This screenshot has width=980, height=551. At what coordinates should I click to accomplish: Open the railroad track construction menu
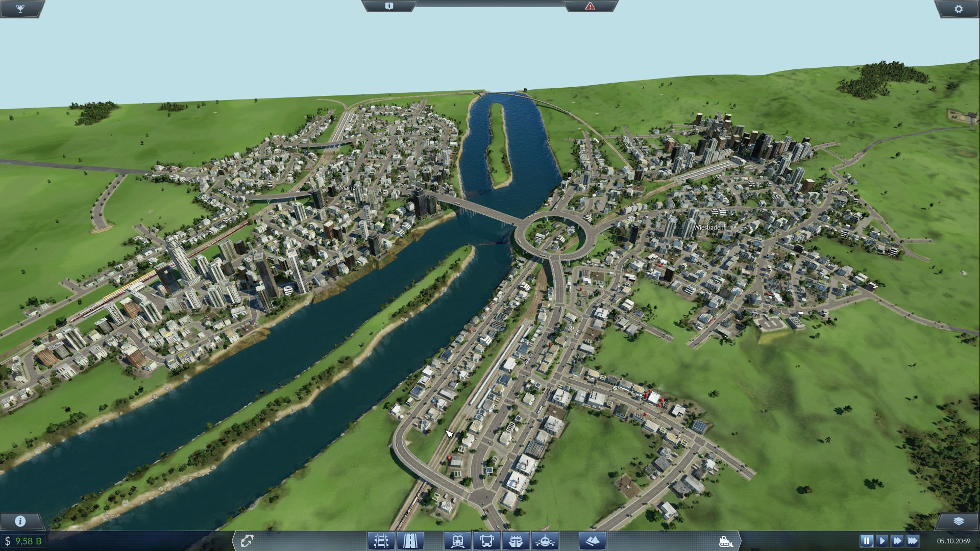coord(381,540)
